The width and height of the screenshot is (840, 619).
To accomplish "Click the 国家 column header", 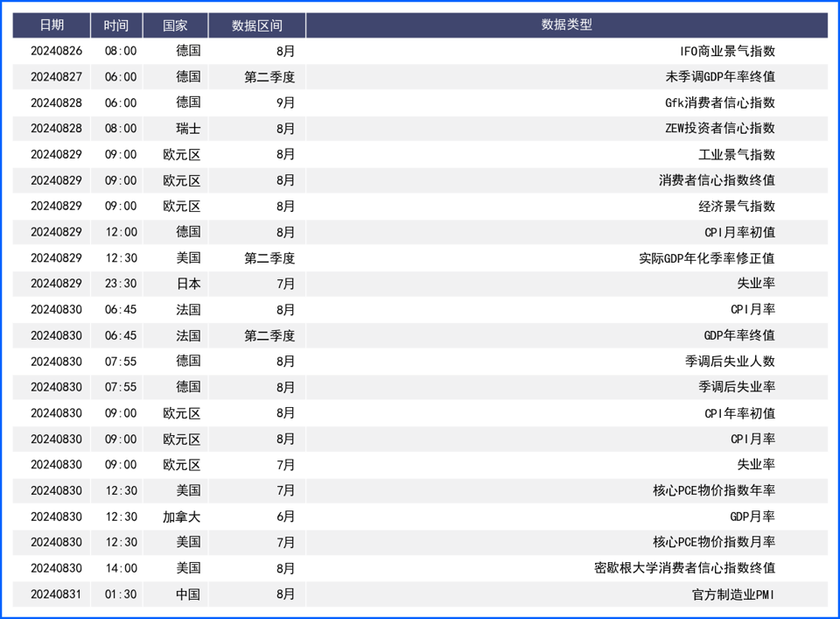I will coord(175,25).
